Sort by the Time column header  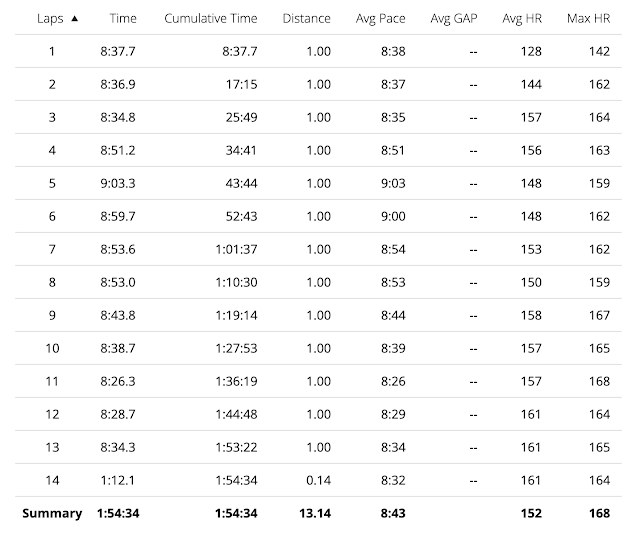point(125,18)
